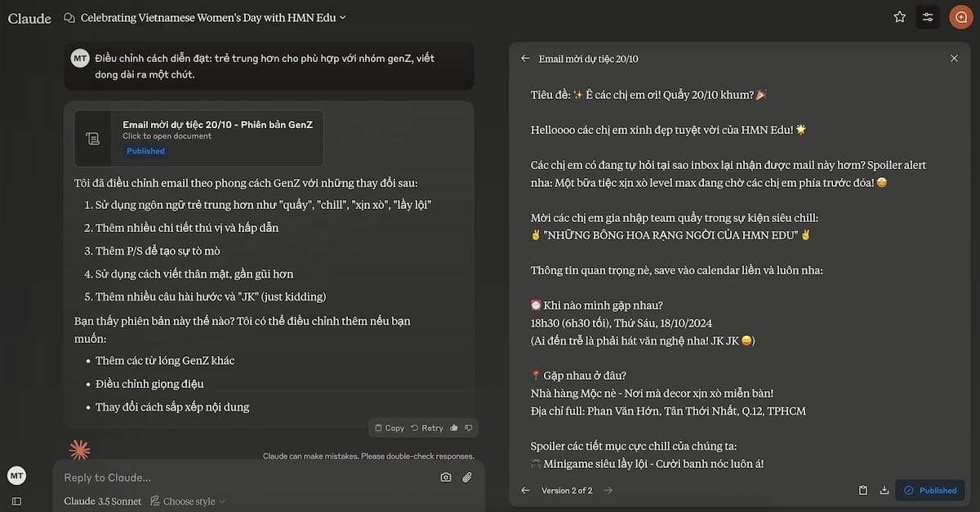Go to previous artifact version
Image resolution: width=980 pixels, height=512 pixels.
pos(525,491)
